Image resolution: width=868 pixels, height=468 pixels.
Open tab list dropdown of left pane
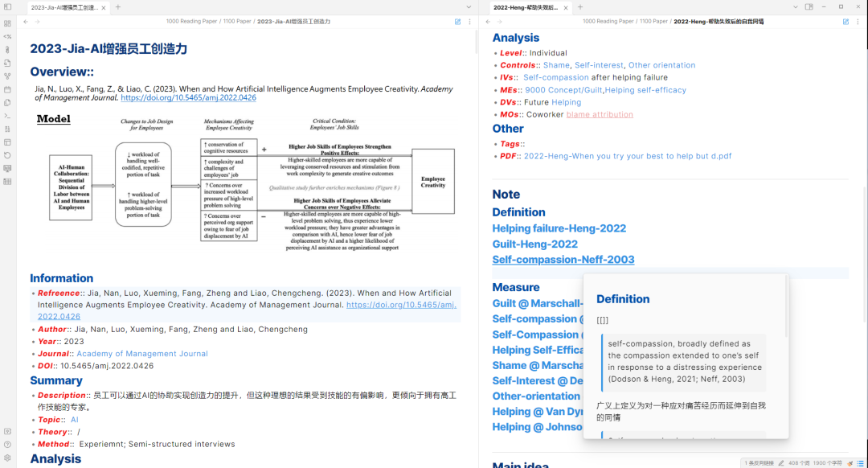(469, 7)
